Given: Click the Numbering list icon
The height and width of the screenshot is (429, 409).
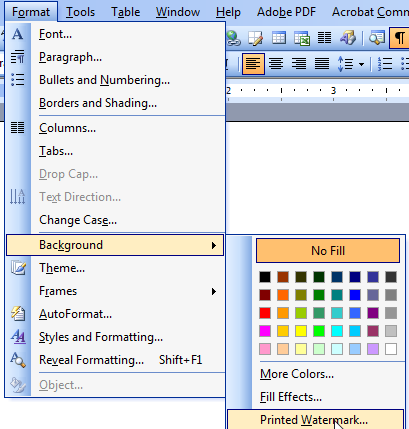Looking at the screenshot, I should tap(385, 64).
